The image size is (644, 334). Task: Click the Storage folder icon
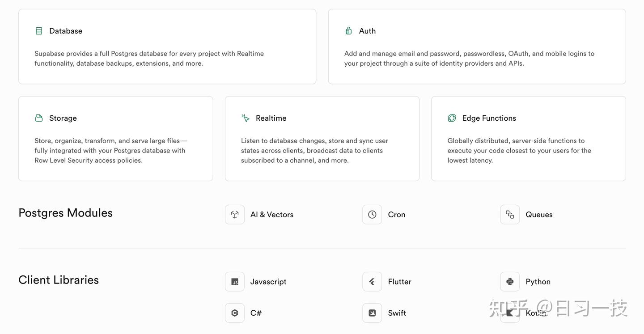coord(39,118)
